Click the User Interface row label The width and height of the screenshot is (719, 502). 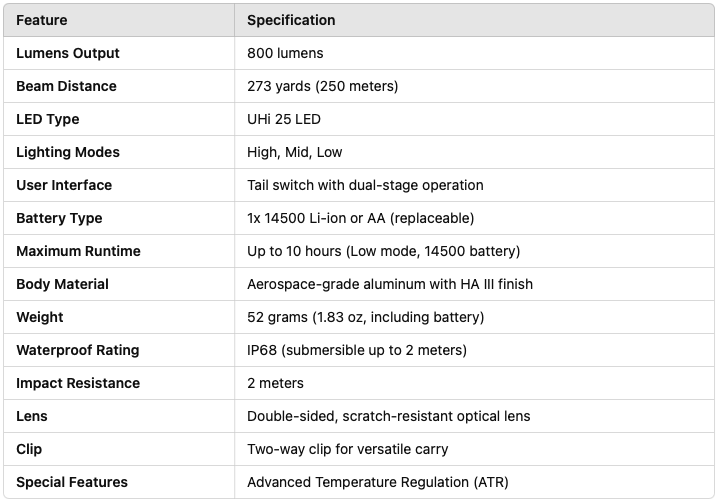tap(64, 185)
